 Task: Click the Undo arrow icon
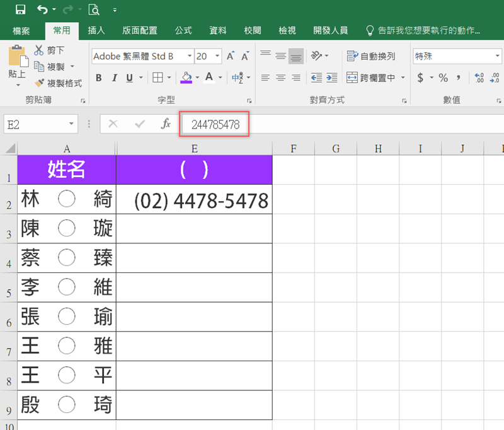42,9
